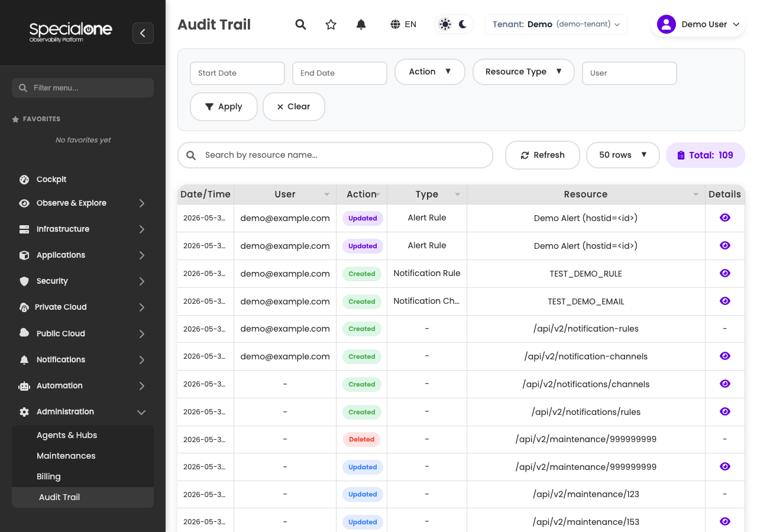Collapse Administration menu chevron

click(x=142, y=412)
